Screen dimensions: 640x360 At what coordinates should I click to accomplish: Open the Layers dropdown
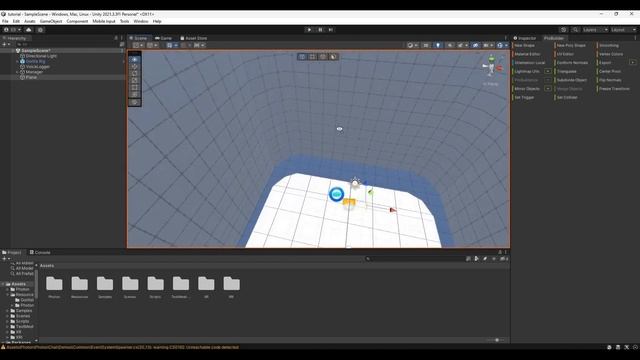point(595,30)
